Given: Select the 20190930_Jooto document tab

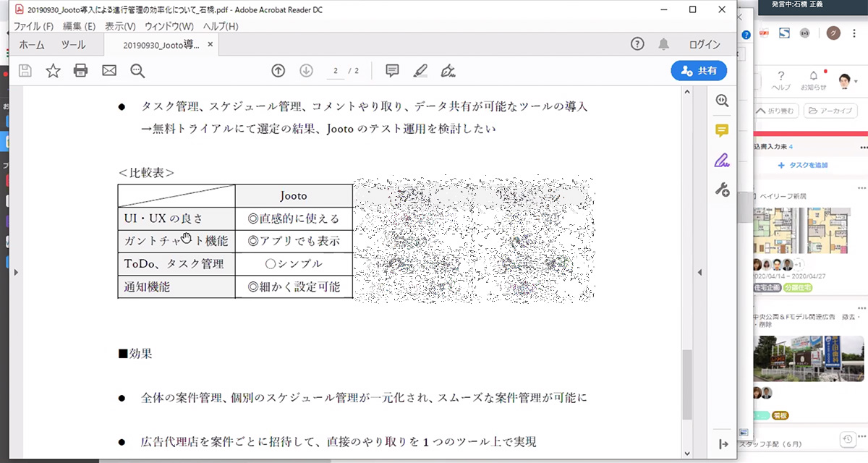Looking at the screenshot, I should coord(163,45).
